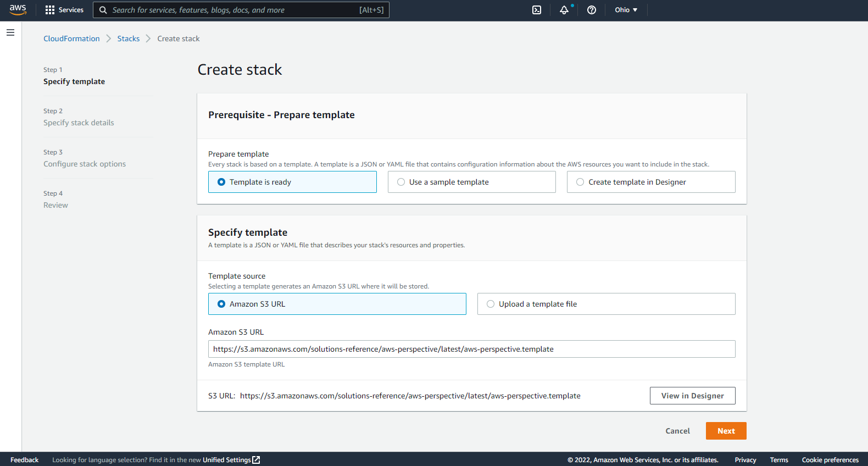Click the Specify template section heading

248,232
